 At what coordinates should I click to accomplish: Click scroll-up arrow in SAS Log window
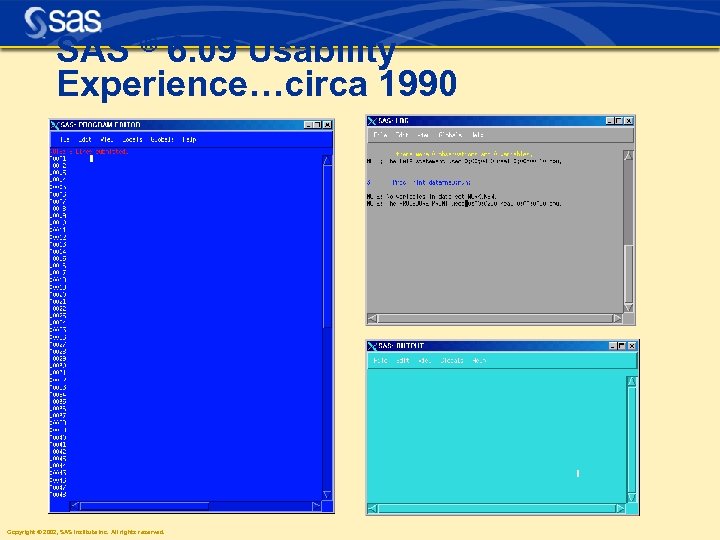[x=629, y=156]
